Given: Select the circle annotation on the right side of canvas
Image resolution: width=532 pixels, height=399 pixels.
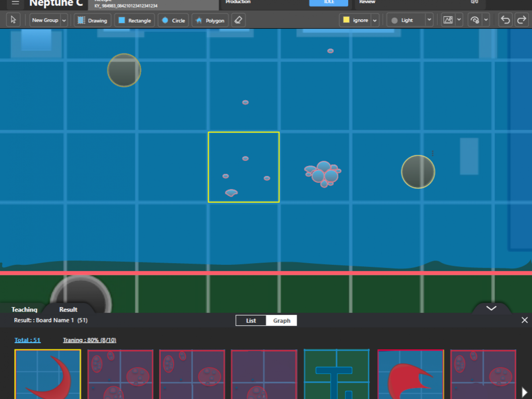Looking at the screenshot, I should click(418, 172).
